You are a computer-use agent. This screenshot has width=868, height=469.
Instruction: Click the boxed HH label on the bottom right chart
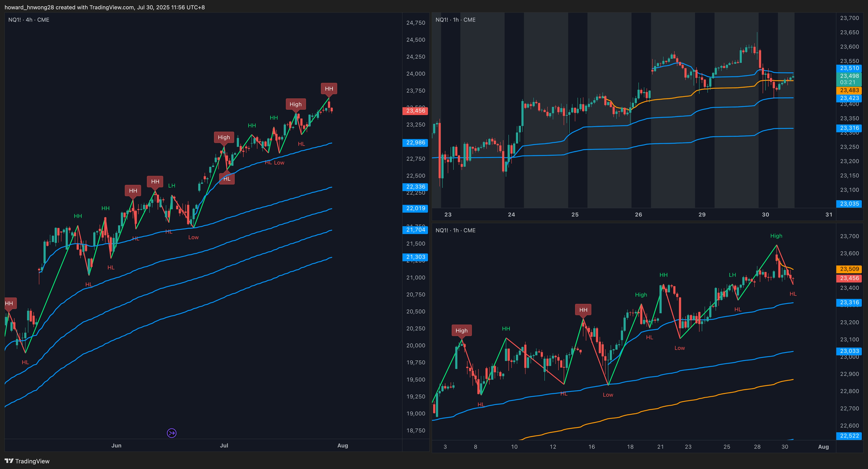click(583, 310)
